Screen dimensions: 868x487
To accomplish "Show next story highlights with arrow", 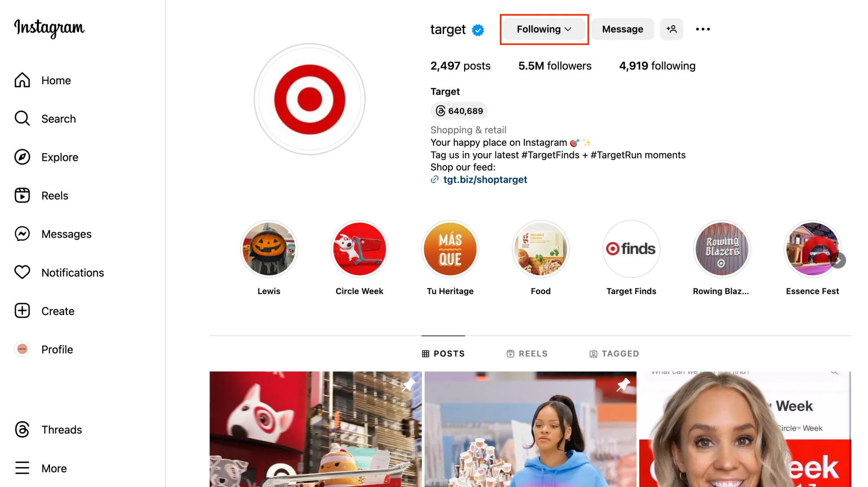I will click(x=838, y=261).
